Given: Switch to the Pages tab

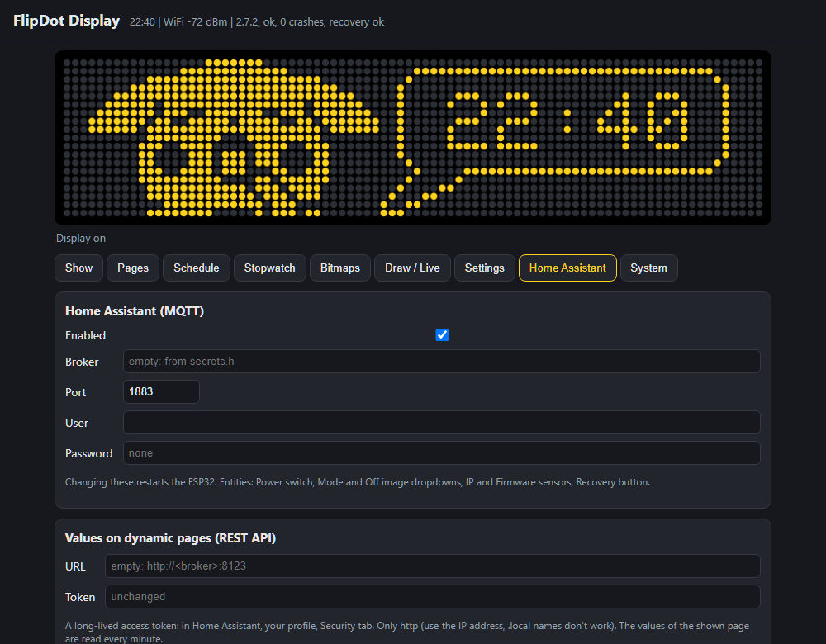Looking at the screenshot, I should click(133, 268).
